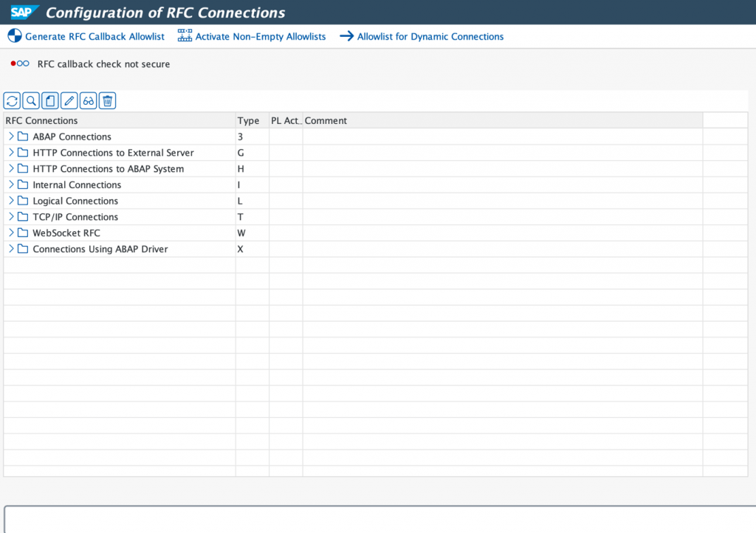Select the Connections Using ABAP Driver folder icon
The width and height of the screenshot is (756, 533).
click(23, 249)
